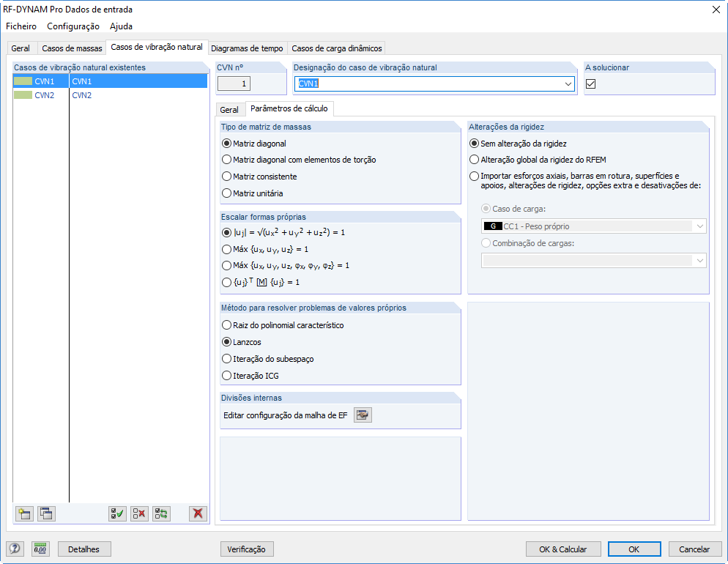Toggle the A solucionar checkbox
This screenshot has width=728, height=564.
coord(590,84)
